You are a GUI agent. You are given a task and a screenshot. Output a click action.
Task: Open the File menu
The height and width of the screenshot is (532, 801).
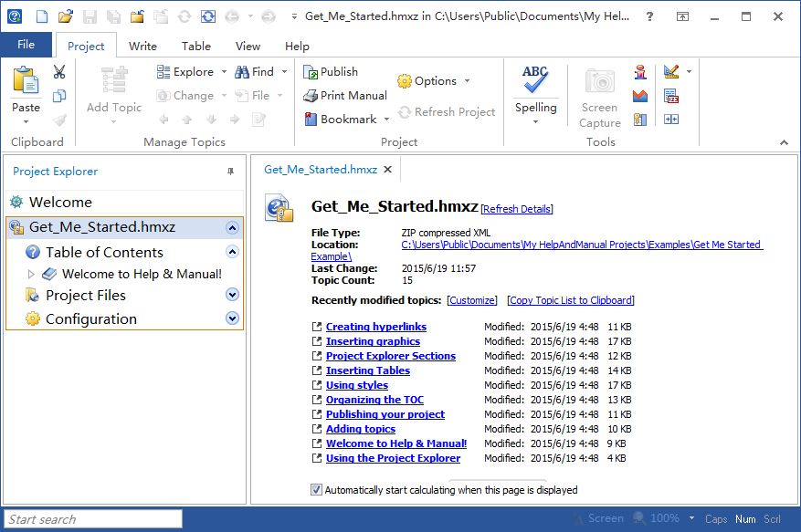[x=26, y=45]
